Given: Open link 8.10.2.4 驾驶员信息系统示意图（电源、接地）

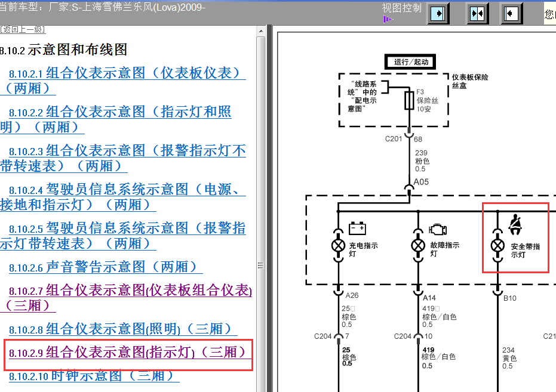Looking at the screenshot, I should click(x=124, y=197).
